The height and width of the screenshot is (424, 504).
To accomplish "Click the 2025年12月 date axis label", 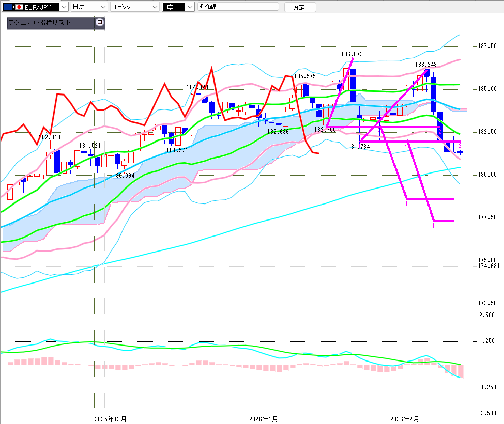I will [110, 418].
